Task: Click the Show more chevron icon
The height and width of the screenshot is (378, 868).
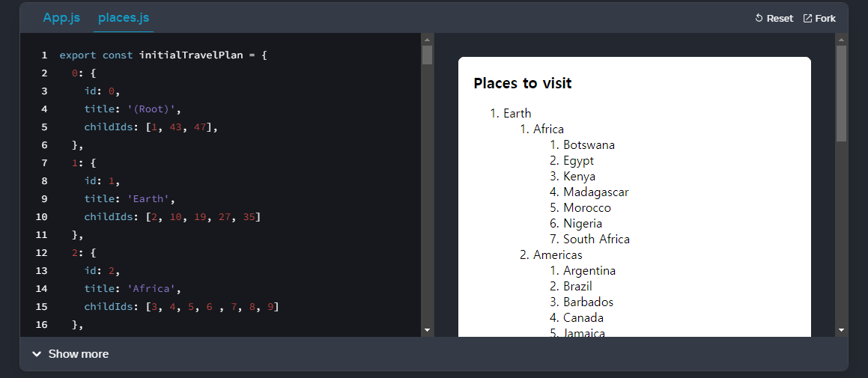Action: coord(37,354)
